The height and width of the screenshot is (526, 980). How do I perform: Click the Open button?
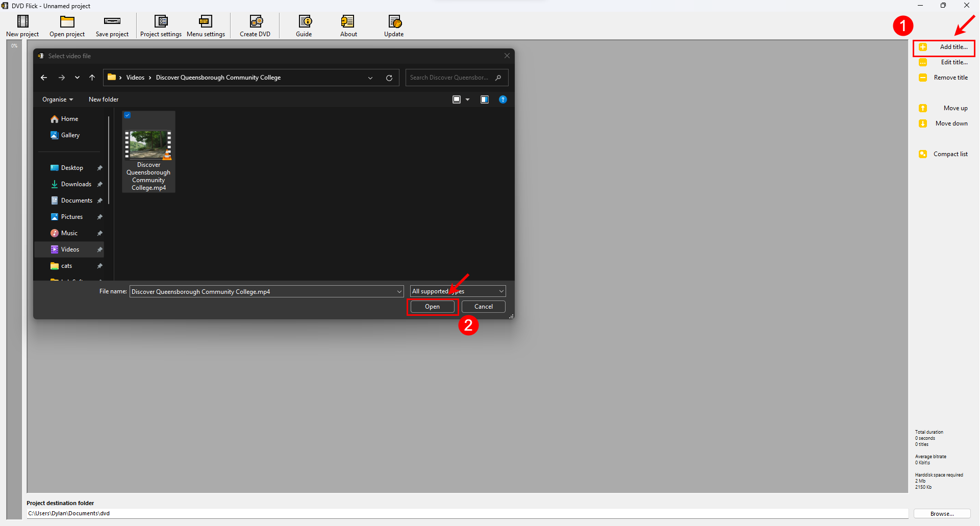point(432,307)
